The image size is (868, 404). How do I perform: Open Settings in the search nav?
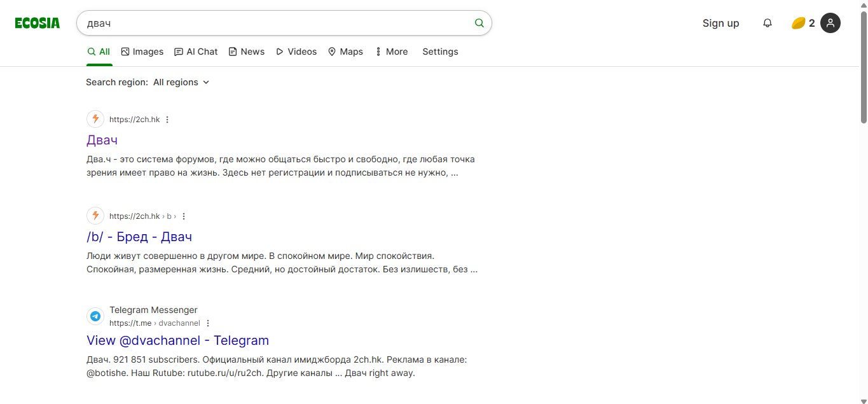[x=440, y=52]
